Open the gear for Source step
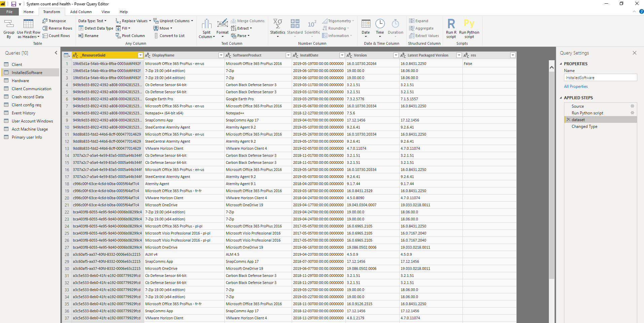 (632, 106)
